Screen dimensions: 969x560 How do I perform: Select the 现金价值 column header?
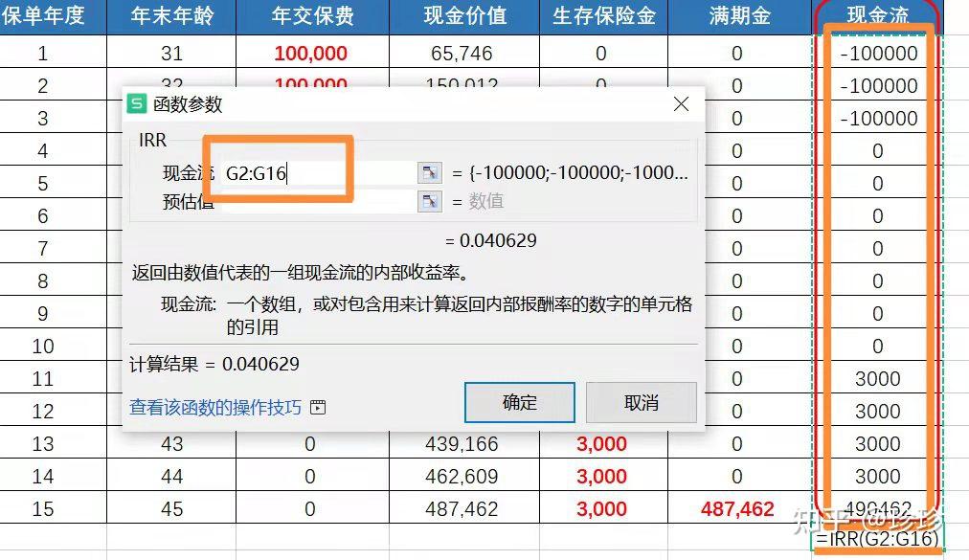pyautogui.click(x=464, y=16)
